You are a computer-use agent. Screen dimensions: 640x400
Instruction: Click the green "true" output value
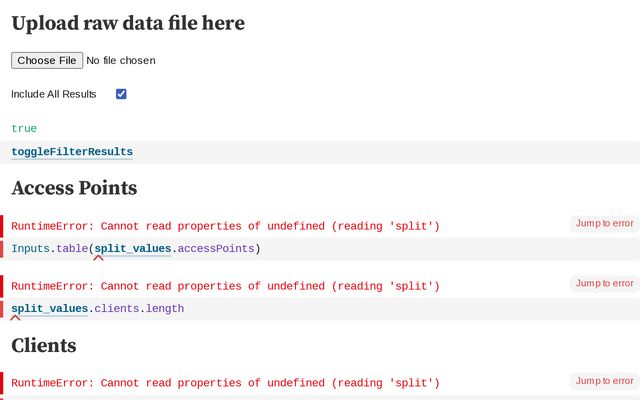click(x=24, y=128)
